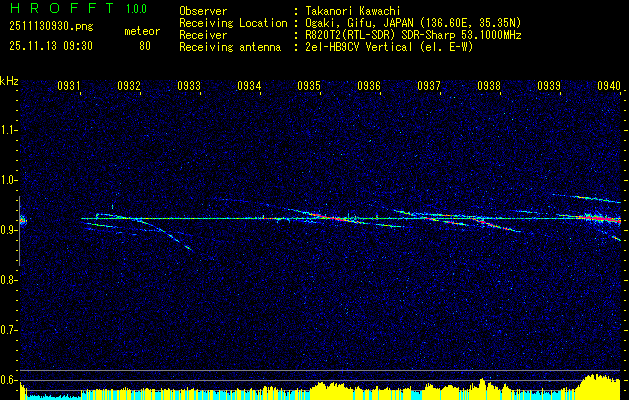Select the 0939 time marker

click(x=549, y=85)
